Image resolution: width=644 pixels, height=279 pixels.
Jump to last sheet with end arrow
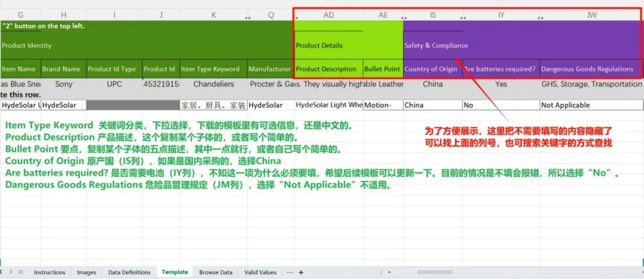pyautogui.click(x=20, y=272)
